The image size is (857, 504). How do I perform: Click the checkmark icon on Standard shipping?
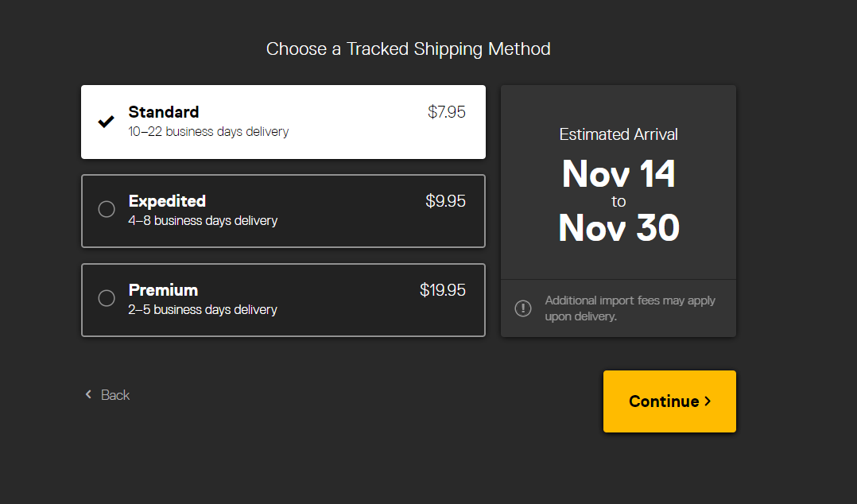click(x=106, y=122)
